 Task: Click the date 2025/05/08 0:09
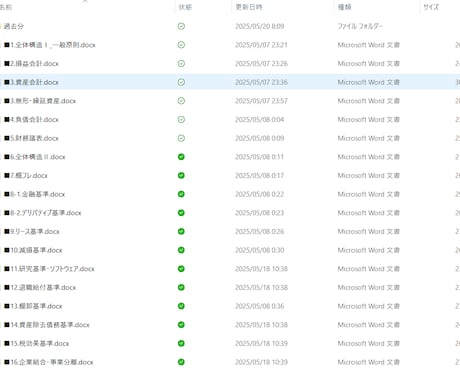pos(260,138)
